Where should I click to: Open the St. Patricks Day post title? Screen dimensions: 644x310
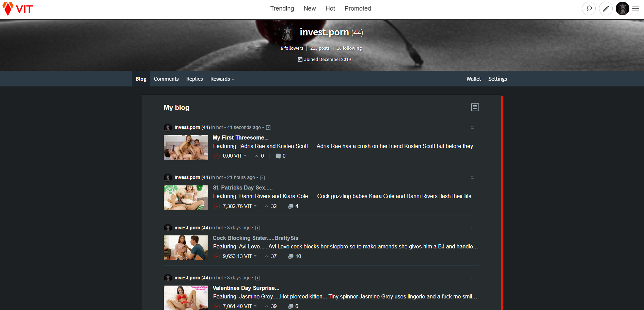tap(242, 187)
